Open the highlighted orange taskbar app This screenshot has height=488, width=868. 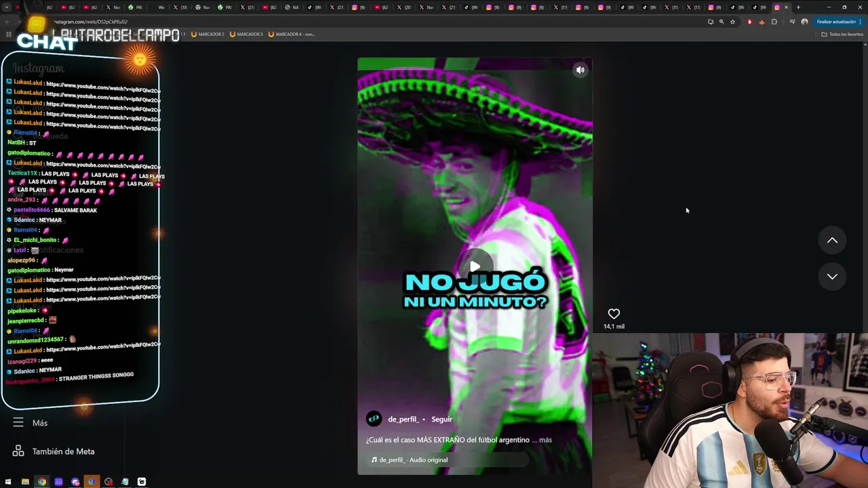click(x=92, y=482)
